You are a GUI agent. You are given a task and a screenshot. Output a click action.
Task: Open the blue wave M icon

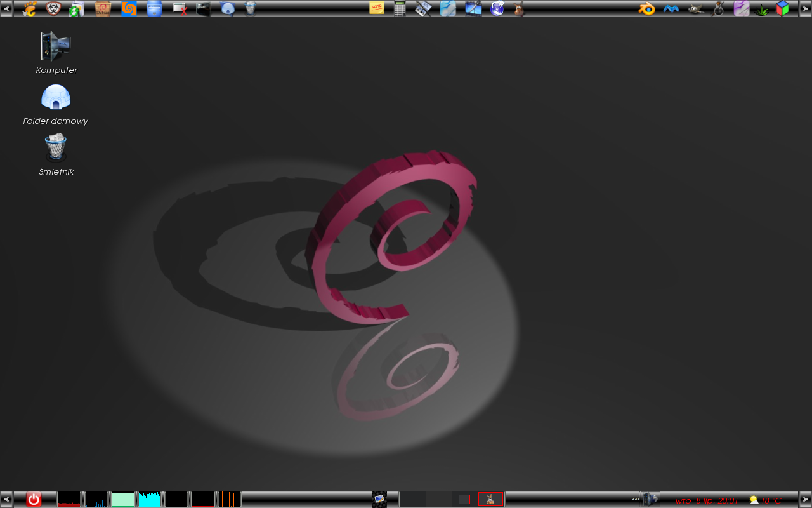click(671, 8)
